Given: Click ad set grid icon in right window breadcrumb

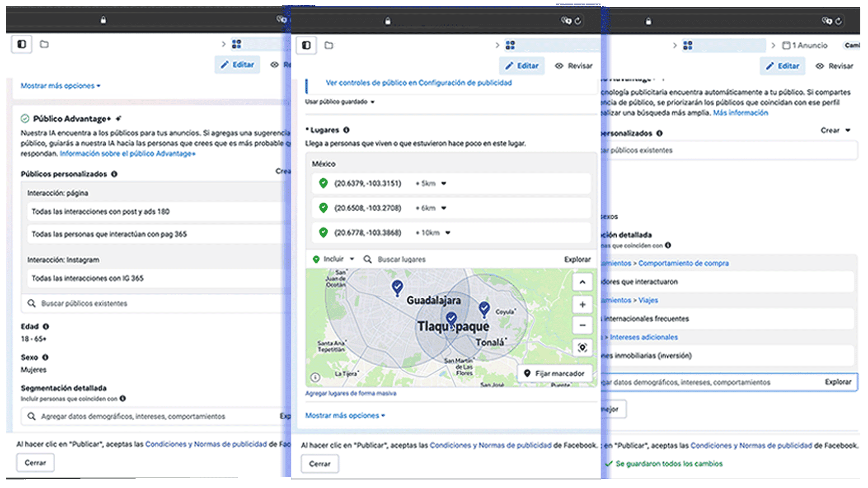Looking at the screenshot, I should [x=688, y=46].
